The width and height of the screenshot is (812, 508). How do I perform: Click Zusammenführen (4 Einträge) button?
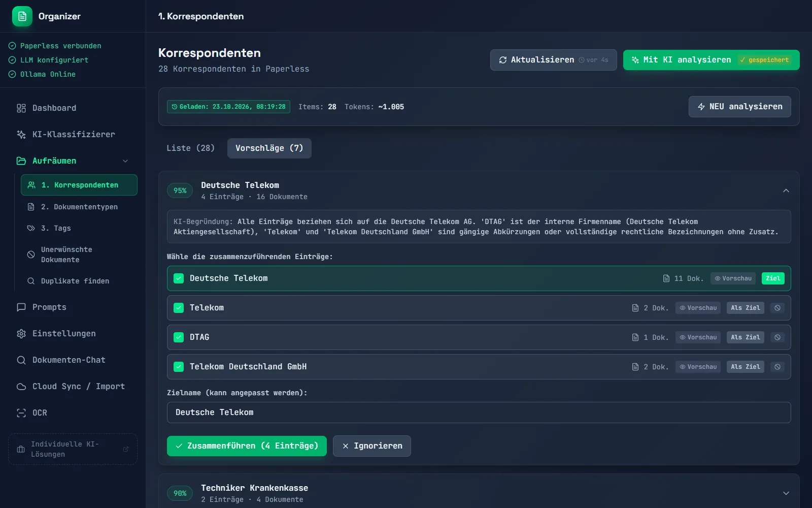(x=247, y=446)
